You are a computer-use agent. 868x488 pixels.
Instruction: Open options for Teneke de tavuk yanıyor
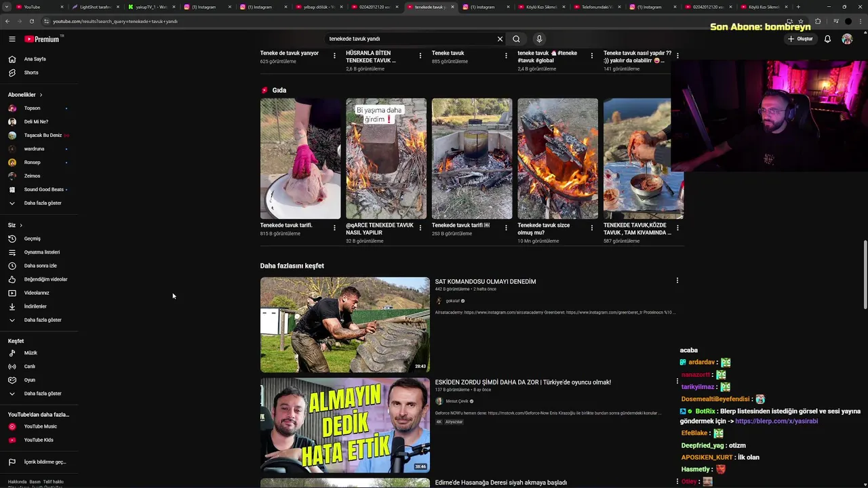point(334,56)
